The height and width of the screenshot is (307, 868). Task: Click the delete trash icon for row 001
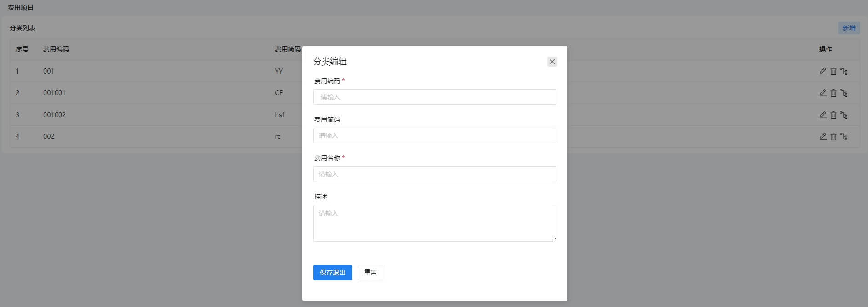click(833, 71)
